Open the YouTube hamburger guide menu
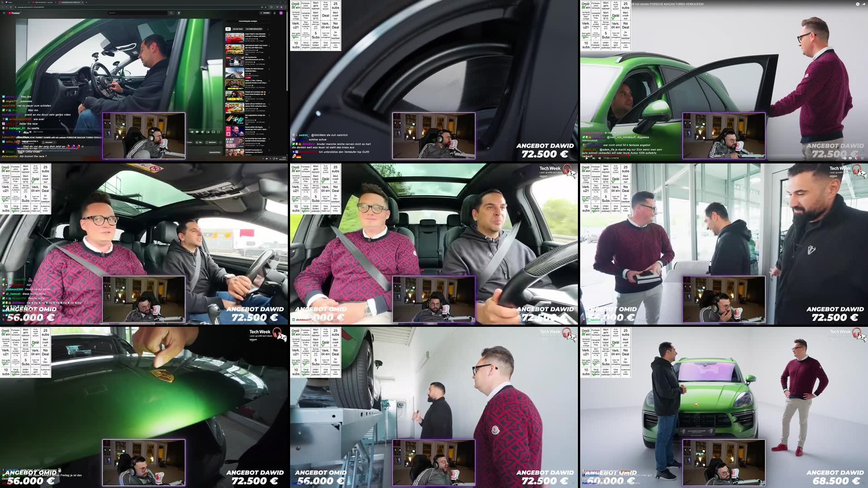Image resolution: width=868 pixels, height=488 pixels. pyautogui.click(x=4, y=13)
